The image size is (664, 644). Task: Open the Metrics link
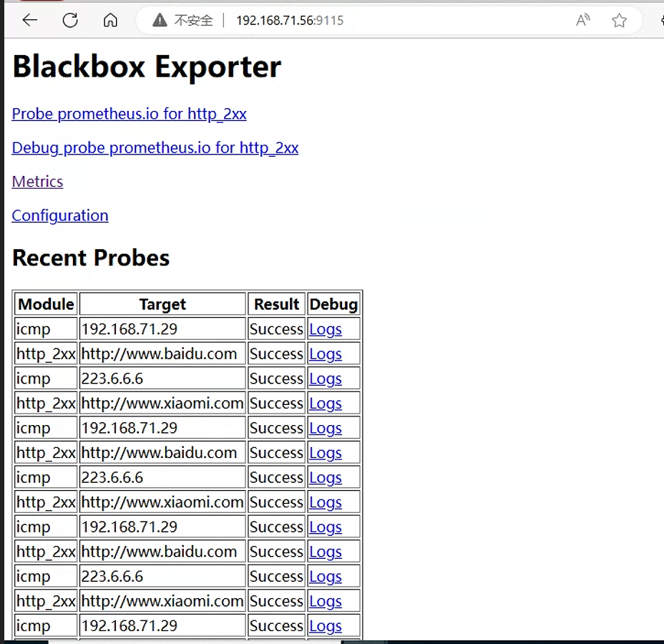click(x=37, y=182)
